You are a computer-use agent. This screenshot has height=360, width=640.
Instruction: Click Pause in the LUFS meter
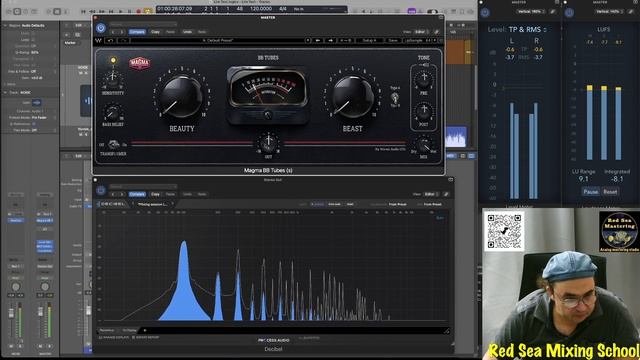[591, 191]
